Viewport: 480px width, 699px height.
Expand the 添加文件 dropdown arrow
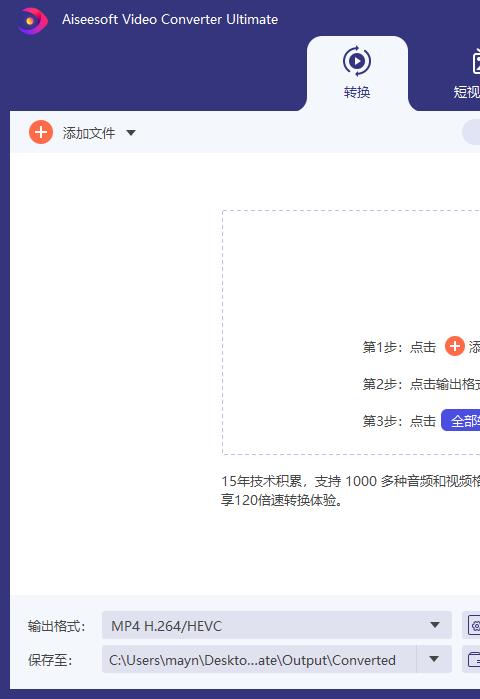131,133
